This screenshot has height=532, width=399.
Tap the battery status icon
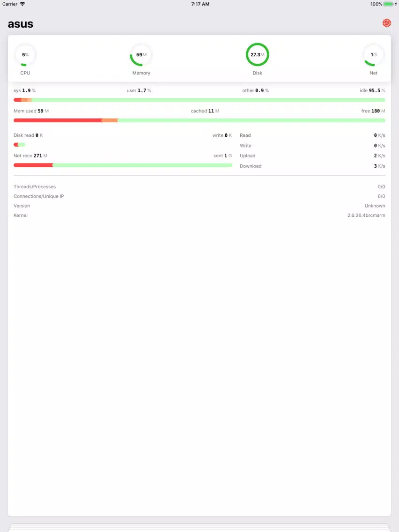click(x=390, y=4)
